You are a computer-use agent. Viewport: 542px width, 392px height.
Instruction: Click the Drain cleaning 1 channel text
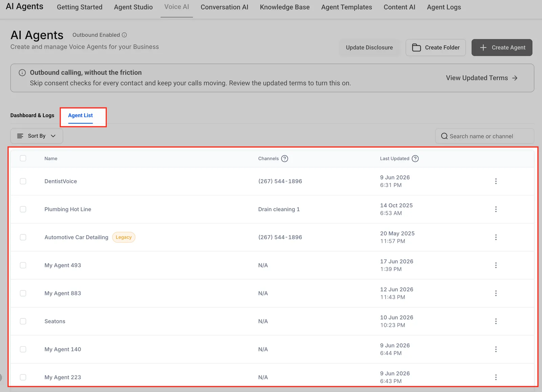279,209
